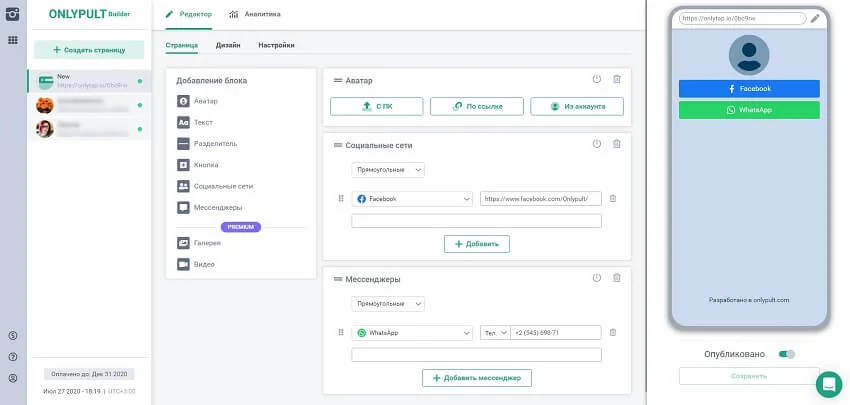Click the pencil icon next to page URL
This screenshot has width=850, height=405.
point(815,18)
